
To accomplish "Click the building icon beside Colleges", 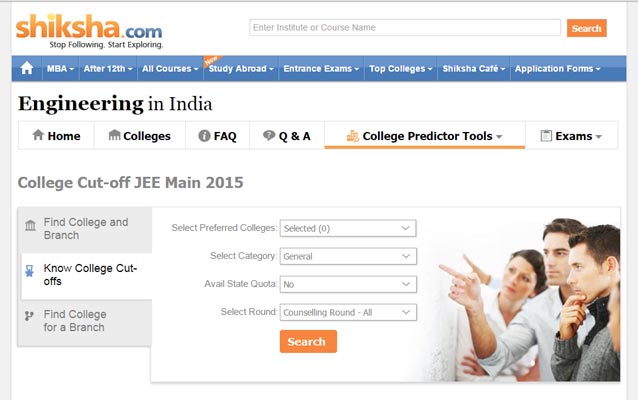I will tap(114, 135).
